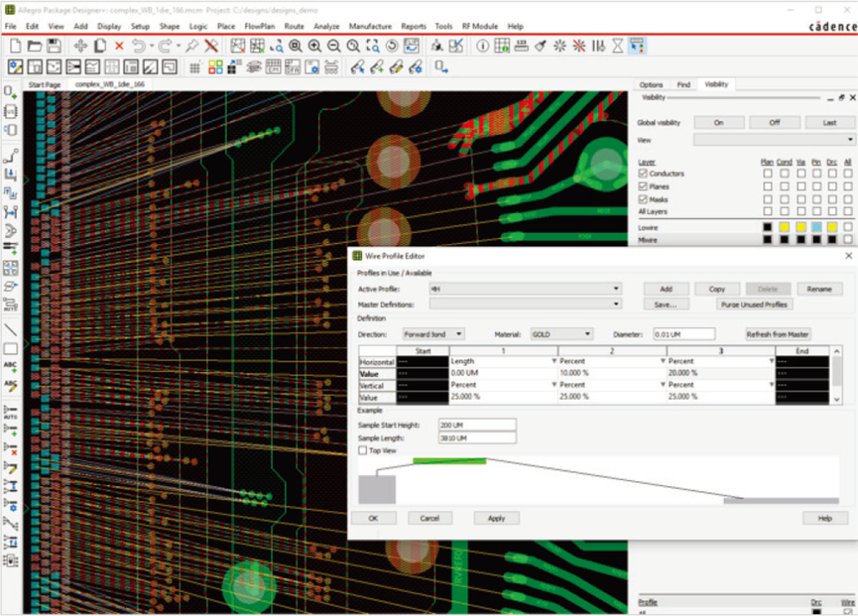Click Apply in Wire Profile Editor
Viewport: 858px width, 616px height.
point(496,518)
